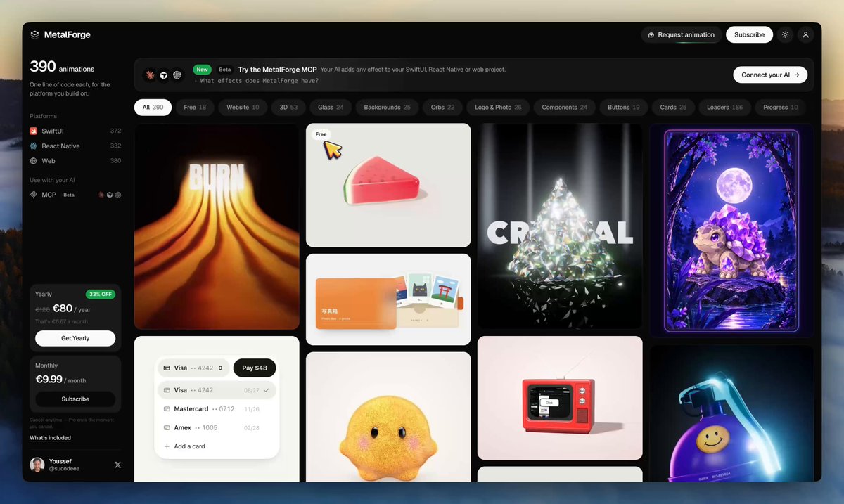This screenshot has width=844, height=504.
Task: Choose the Web globe icon
Action: coord(34,161)
